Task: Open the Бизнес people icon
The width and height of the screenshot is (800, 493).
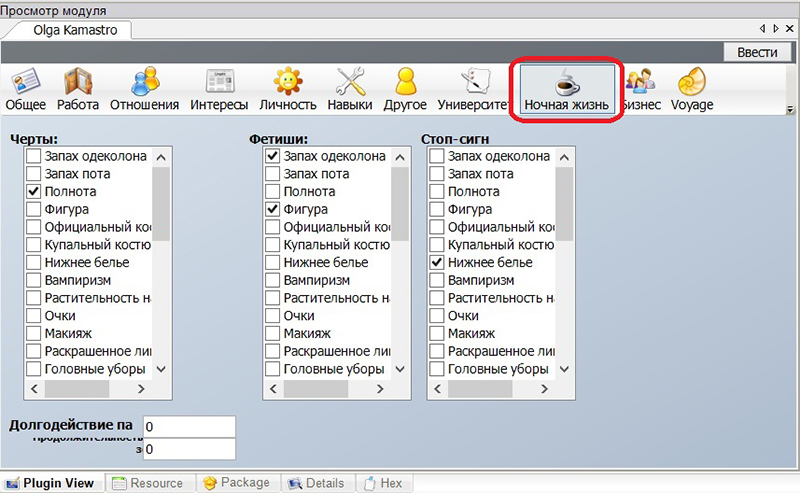Action: (640, 82)
